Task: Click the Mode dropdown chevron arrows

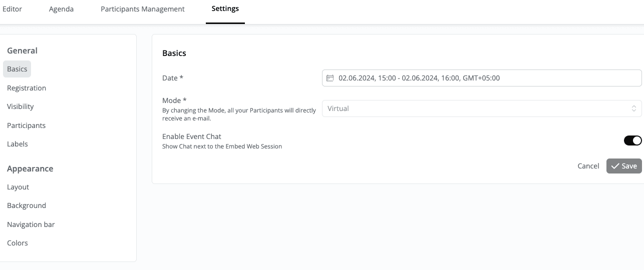Action: (633, 108)
